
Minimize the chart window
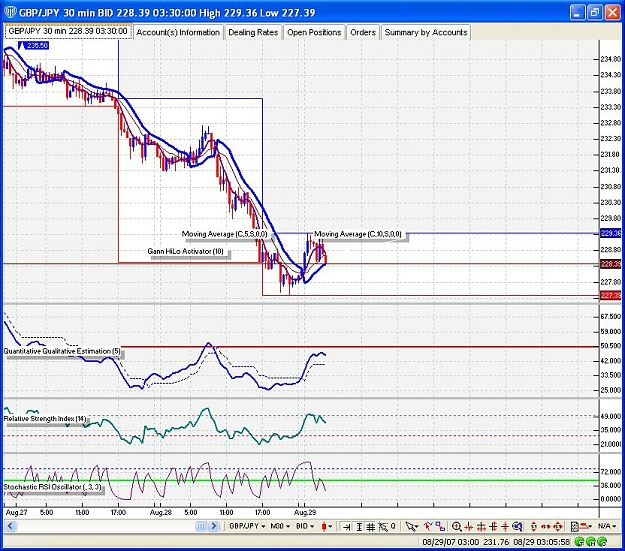(x=577, y=12)
